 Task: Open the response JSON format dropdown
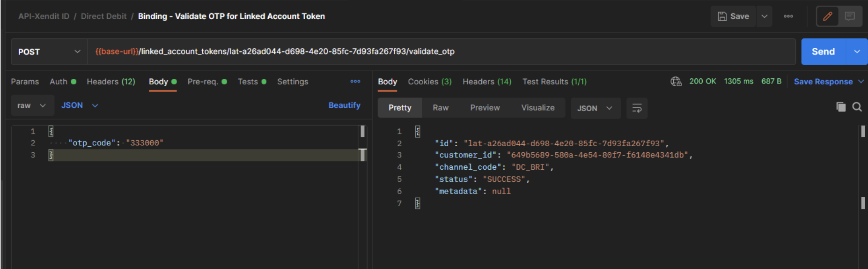(595, 108)
